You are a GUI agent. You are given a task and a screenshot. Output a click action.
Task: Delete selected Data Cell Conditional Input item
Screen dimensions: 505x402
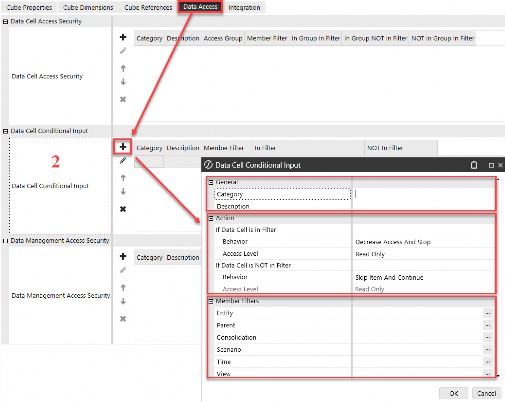tap(123, 209)
